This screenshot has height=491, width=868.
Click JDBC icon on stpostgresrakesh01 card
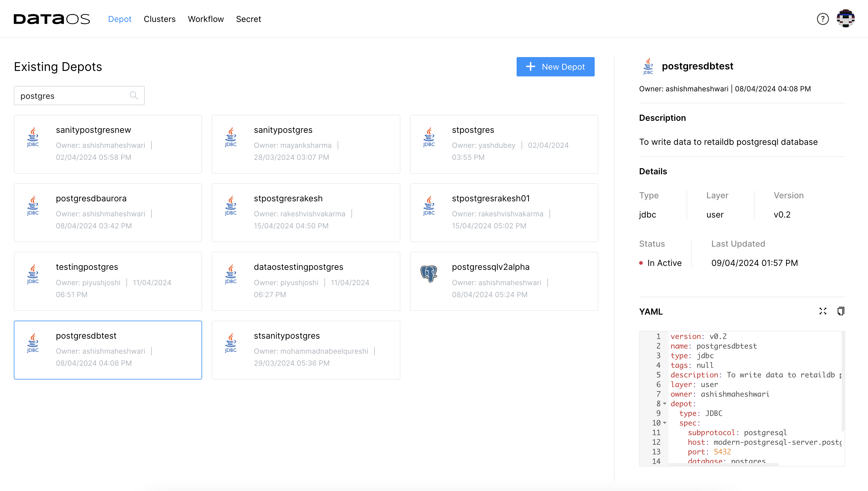click(x=429, y=205)
